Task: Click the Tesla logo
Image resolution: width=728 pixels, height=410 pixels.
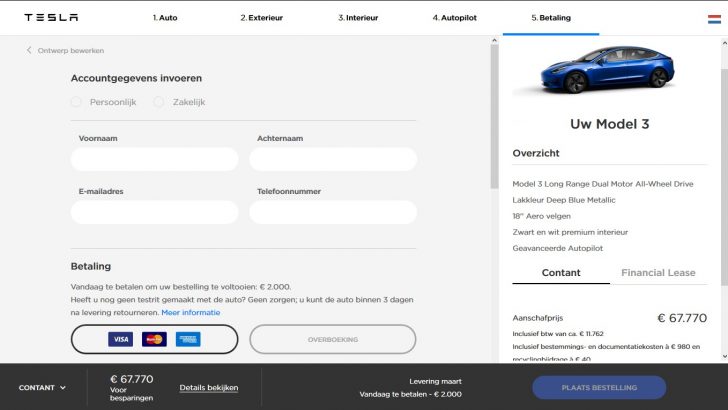Action: (x=51, y=18)
